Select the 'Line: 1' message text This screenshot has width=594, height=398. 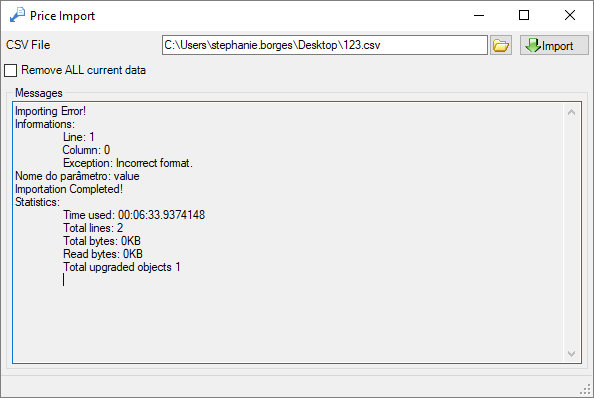click(78, 137)
